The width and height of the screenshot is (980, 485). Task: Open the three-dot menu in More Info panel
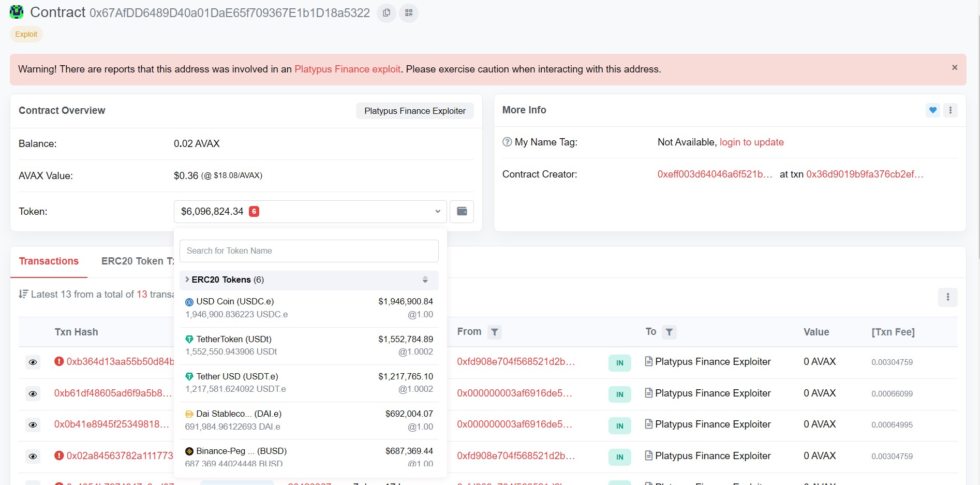[x=950, y=110]
